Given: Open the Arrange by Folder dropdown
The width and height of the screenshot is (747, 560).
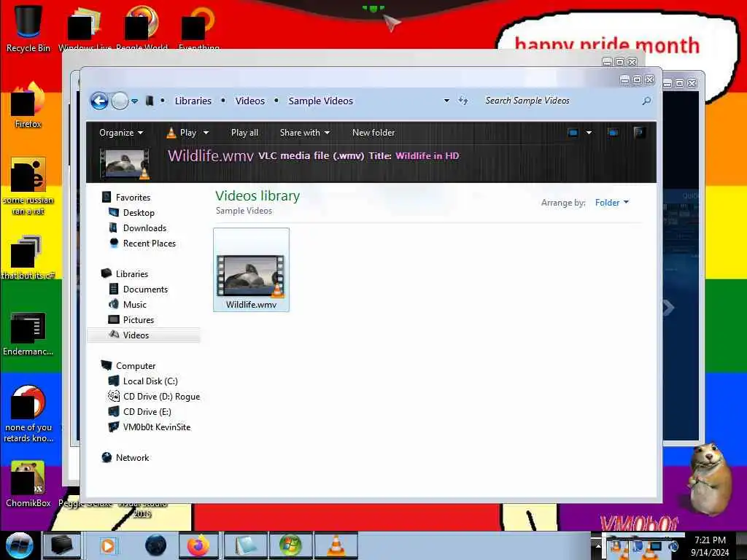Looking at the screenshot, I should coord(612,203).
